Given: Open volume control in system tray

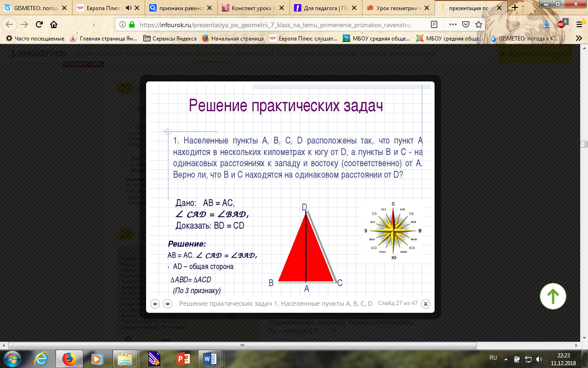Looking at the screenshot, I should click(x=539, y=359).
